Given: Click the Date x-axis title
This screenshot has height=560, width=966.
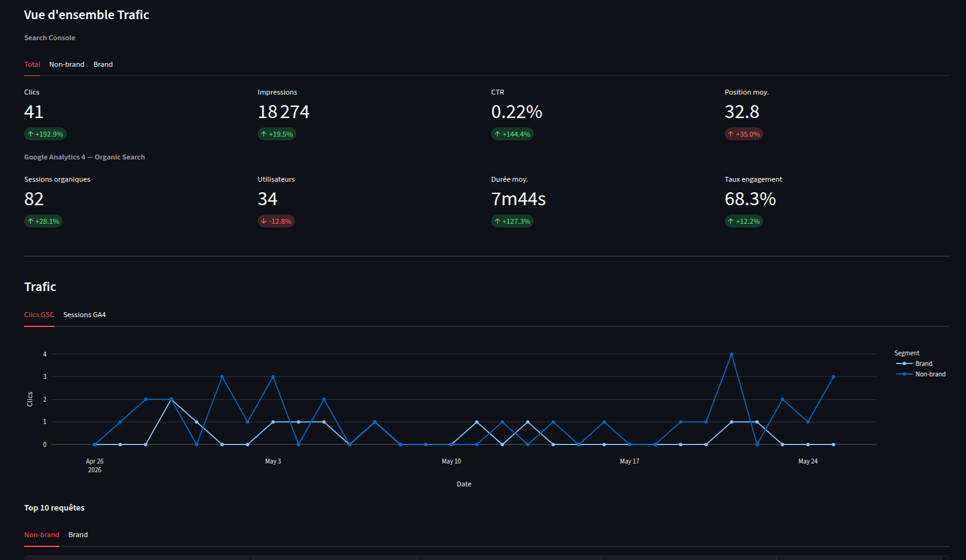Looking at the screenshot, I should tap(464, 484).
